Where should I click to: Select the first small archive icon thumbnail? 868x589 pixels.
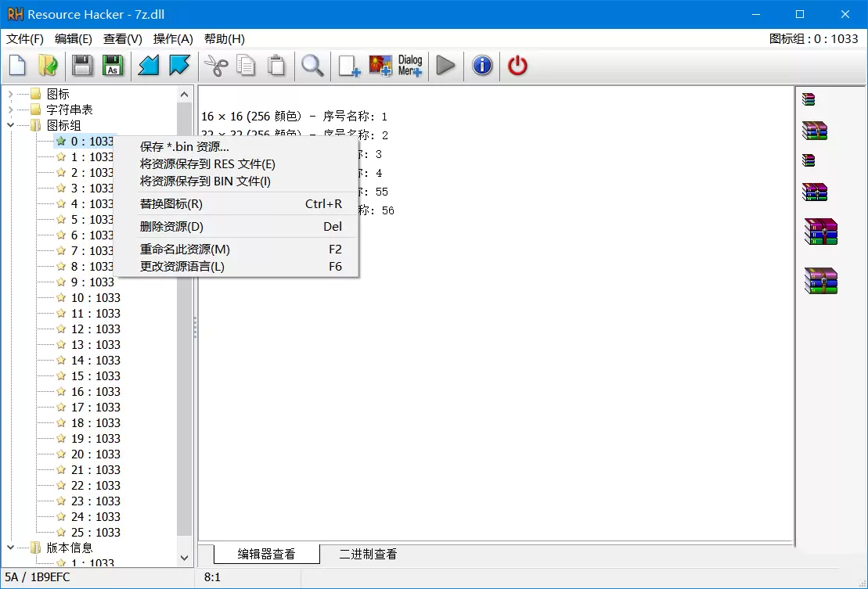[809, 99]
